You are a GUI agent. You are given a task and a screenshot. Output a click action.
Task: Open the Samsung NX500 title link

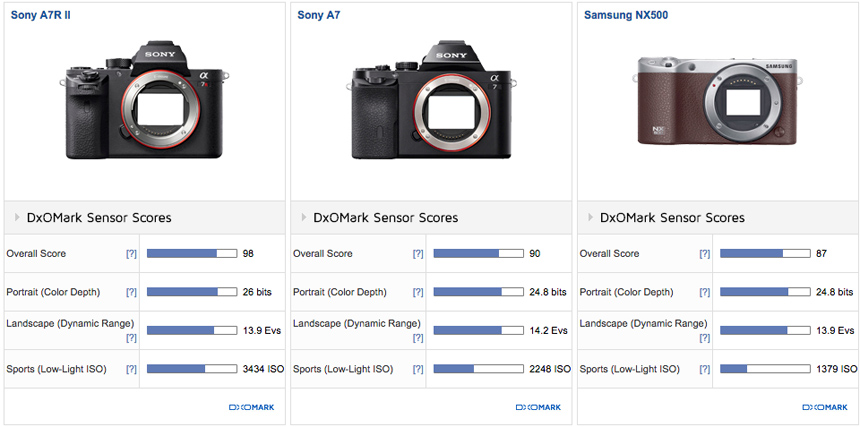click(x=628, y=16)
